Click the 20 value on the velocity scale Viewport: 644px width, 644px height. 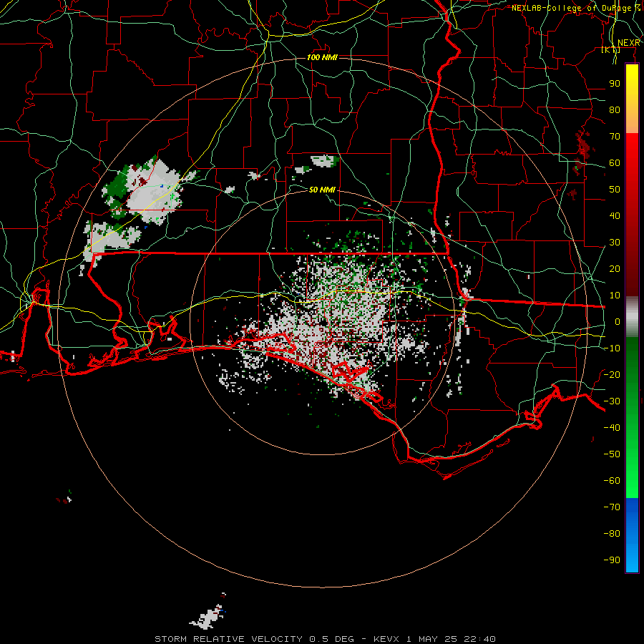[615, 268]
